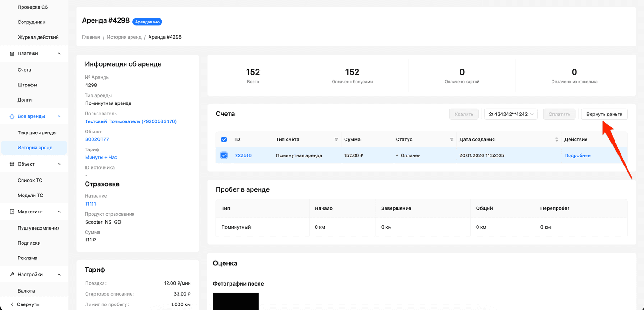644x310 pixels.
Task: Open the Статус column filter icon
Action: click(451, 140)
